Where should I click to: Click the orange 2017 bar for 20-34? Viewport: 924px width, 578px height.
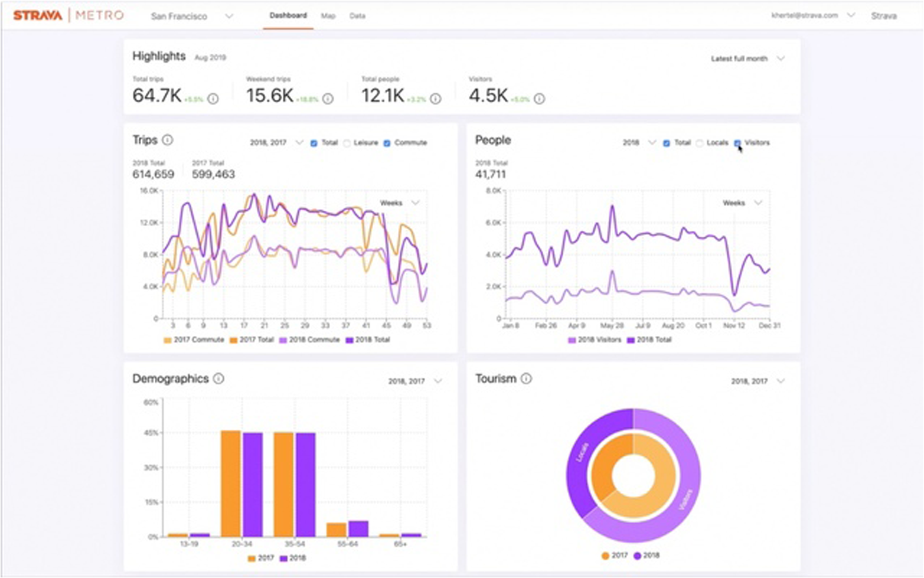pos(231,484)
